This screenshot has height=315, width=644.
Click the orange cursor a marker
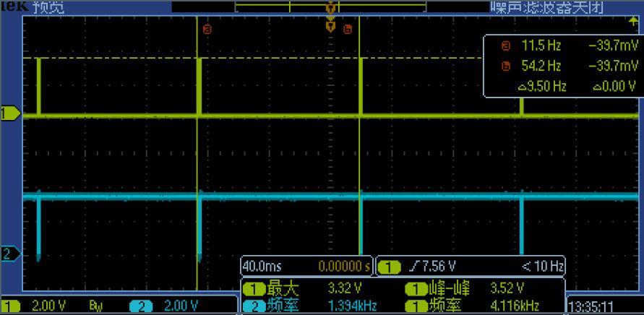[207, 29]
